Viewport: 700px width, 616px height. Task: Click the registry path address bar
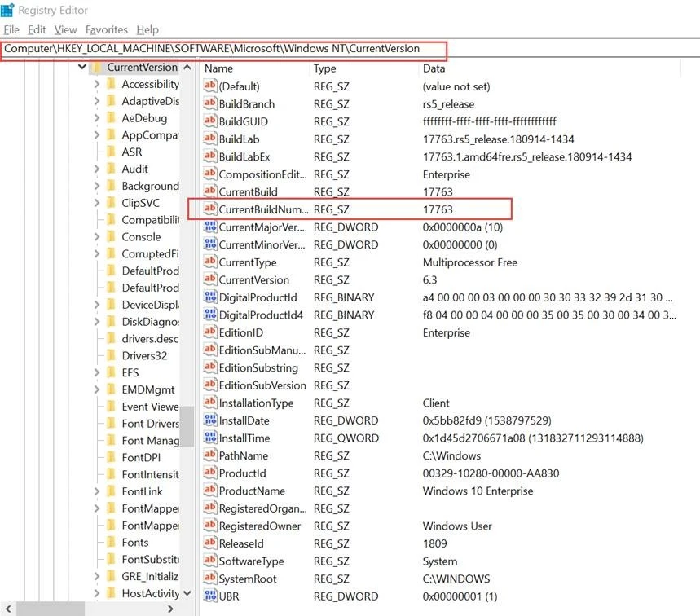click(223, 49)
